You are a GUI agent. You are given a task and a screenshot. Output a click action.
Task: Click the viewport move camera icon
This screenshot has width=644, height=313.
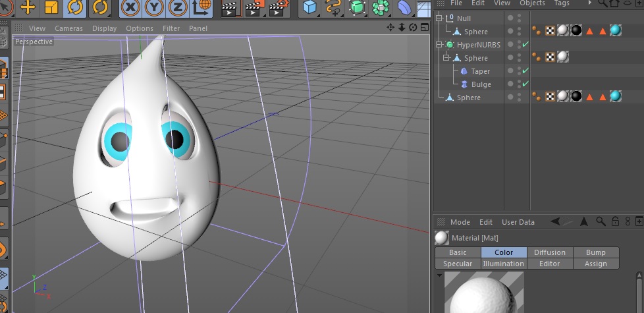point(390,28)
